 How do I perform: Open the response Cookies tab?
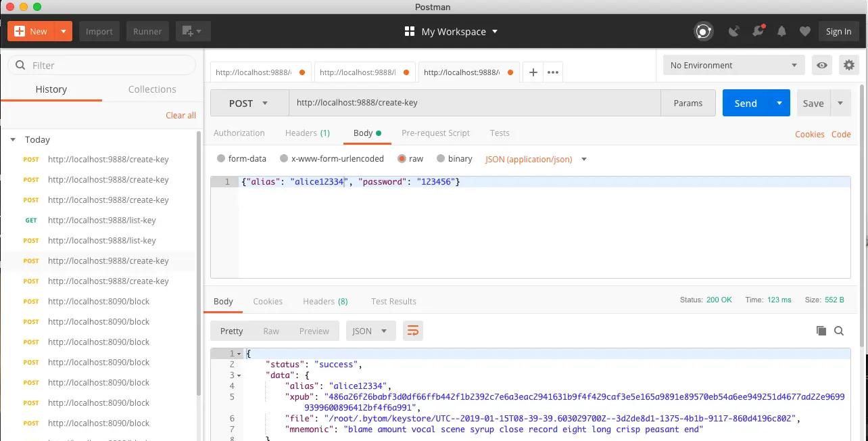pyautogui.click(x=268, y=302)
